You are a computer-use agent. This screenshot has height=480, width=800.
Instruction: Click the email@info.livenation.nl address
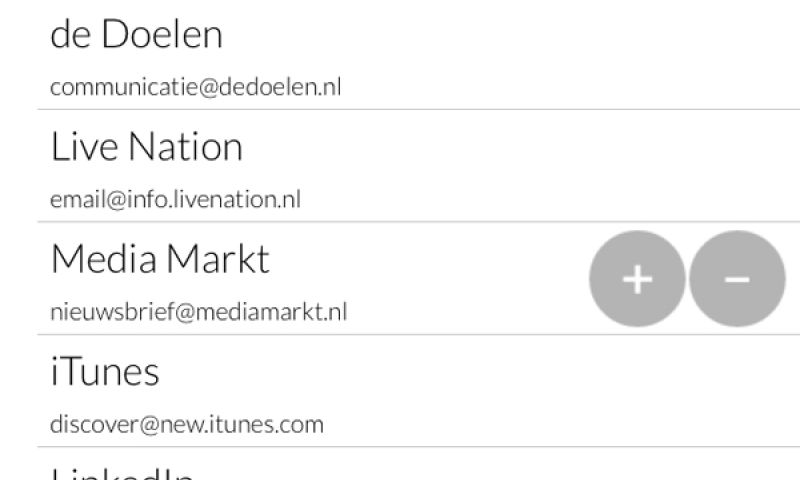175,199
